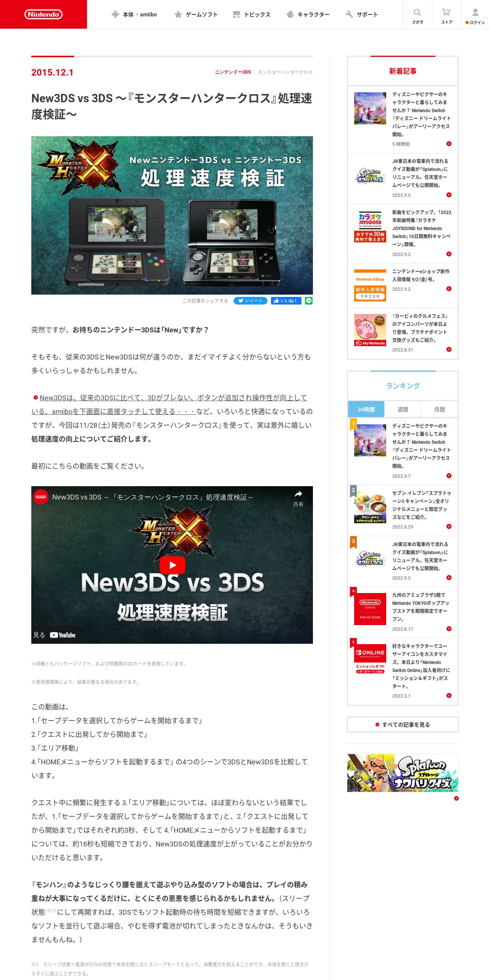Open the 本体・amiibo menu
The image size is (490, 980).
point(134,15)
